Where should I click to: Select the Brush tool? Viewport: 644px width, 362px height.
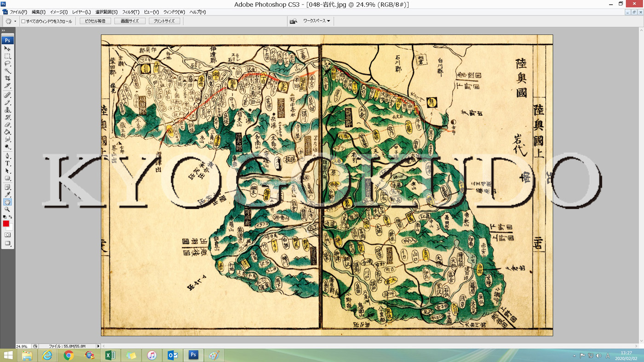coord(7,102)
